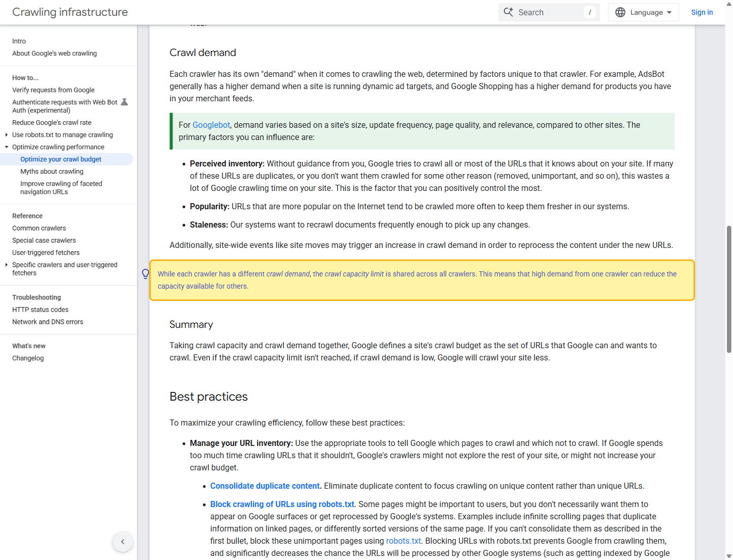733x560 pixels.
Task: Click the lightbulb note icon beside highlighted tip
Action: coord(146,274)
